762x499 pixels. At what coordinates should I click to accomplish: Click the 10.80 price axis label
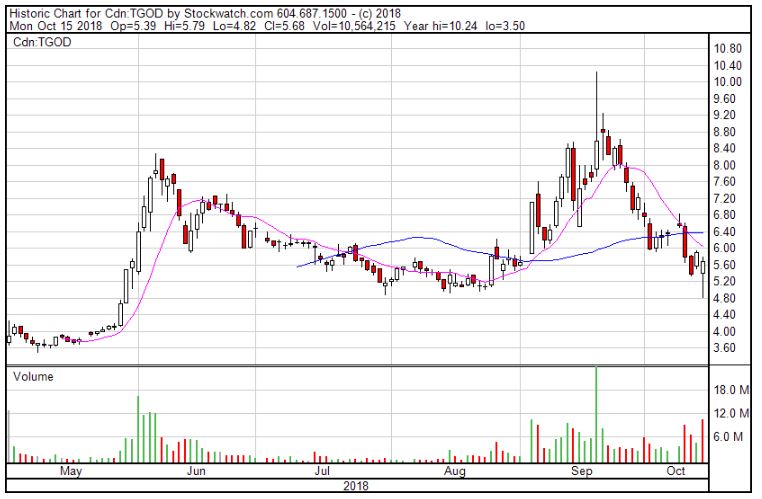(x=727, y=49)
